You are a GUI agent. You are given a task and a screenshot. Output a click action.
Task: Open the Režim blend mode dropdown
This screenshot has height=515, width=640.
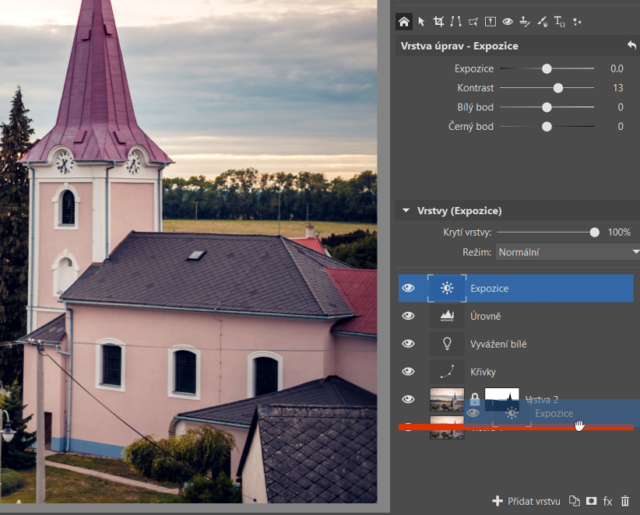pos(566,253)
